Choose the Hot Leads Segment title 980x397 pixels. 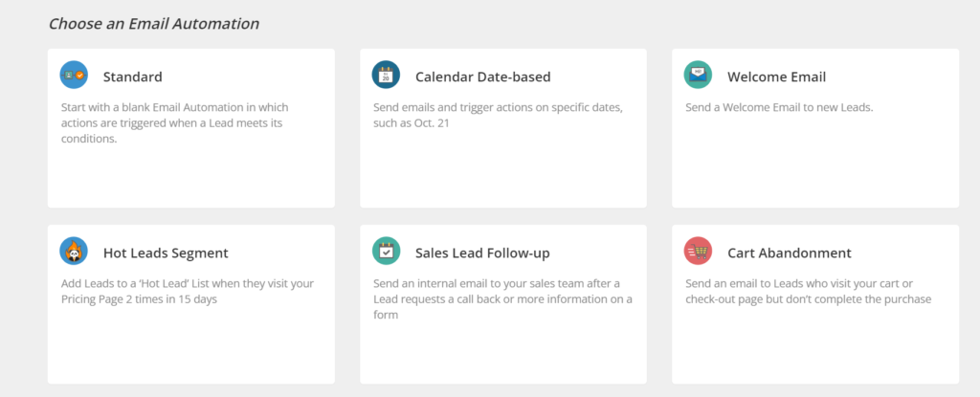pyautogui.click(x=166, y=254)
